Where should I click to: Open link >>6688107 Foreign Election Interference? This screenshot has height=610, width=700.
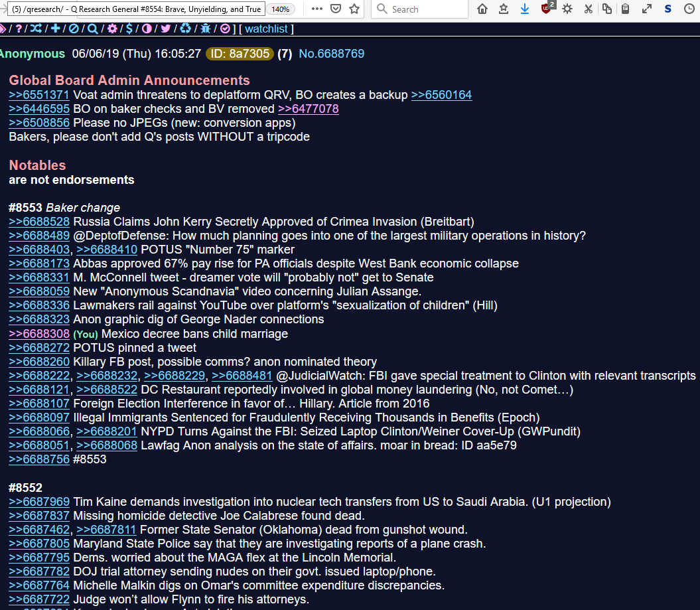coord(39,404)
